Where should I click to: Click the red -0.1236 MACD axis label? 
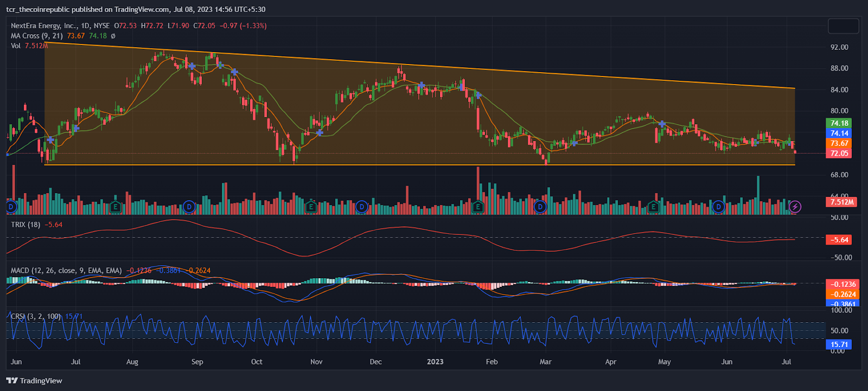tap(842, 284)
